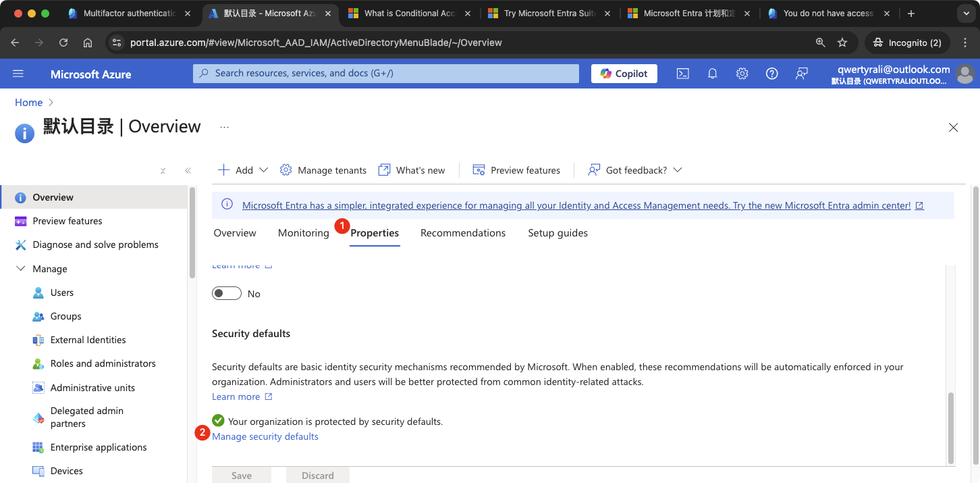Click the browser zoom magnifier icon
Screen dimensions: 980x483
click(x=820, y=43)
